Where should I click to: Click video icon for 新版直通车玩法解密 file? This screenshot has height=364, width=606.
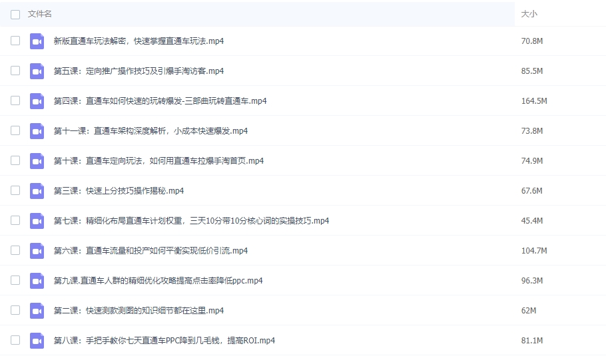coord(37,41)
